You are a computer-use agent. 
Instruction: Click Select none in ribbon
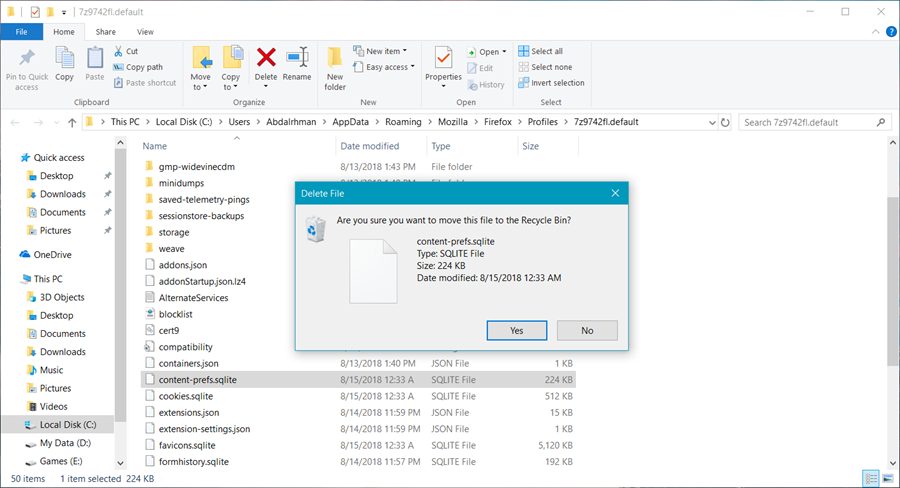coord(545,67)
